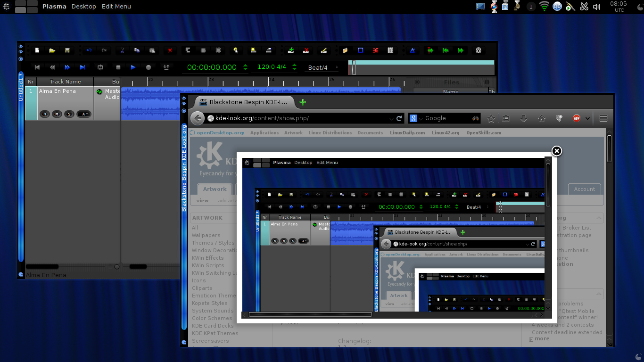Open the Mixer icon in DAW toolbar
The width and height of the screenshot is (644, 362).
(x=390, y=50)
